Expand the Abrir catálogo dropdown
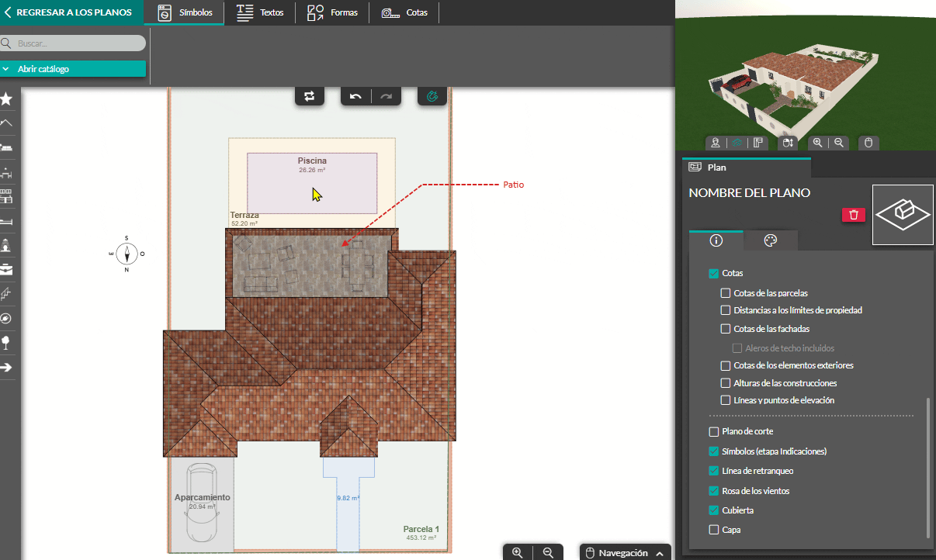Image resolution: width=936 pixels, height=560 pixels. [73, 69]
